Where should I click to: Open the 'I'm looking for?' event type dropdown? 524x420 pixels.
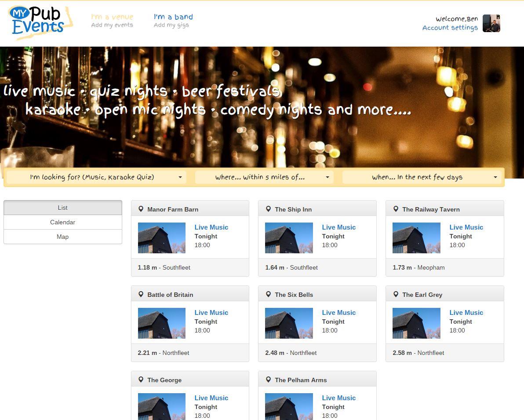(96, 177)
